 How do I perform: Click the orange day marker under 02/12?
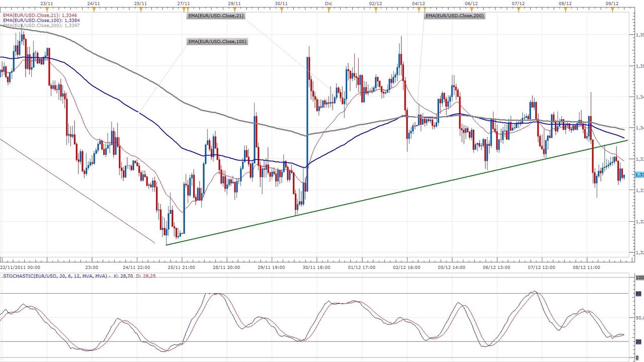[x=375, y=9]
